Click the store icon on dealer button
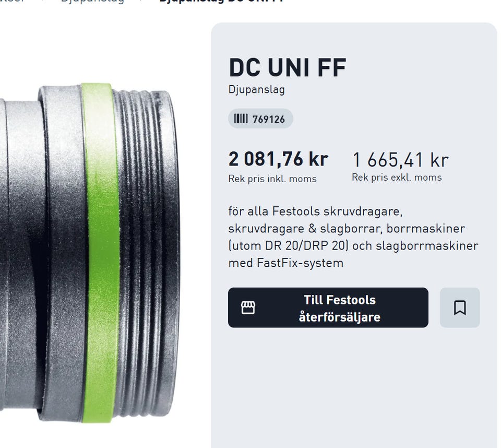The height and width of the screenshot is (448, 501). pos(248,308)
